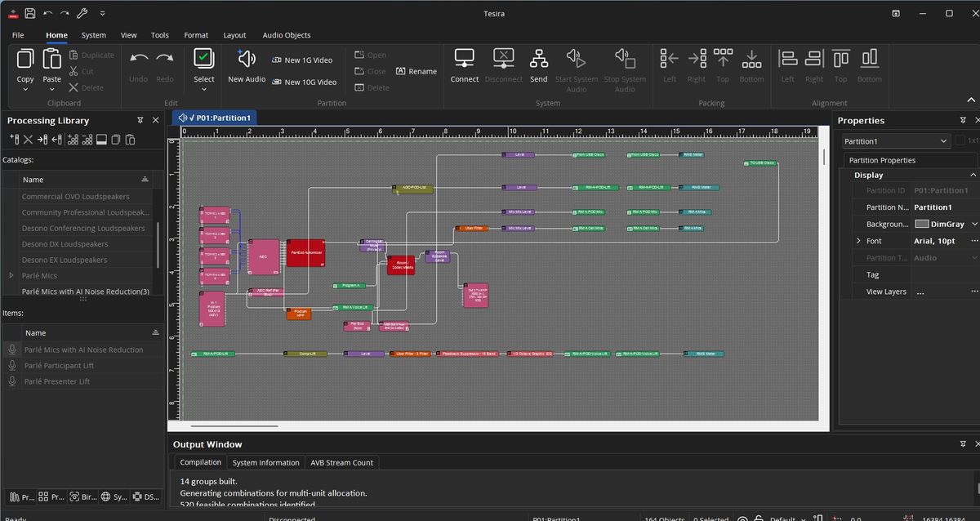Click the wrench tool icon in title bar
The height and width of the screenshot is (521, 980).
click(x=83, y=13)
